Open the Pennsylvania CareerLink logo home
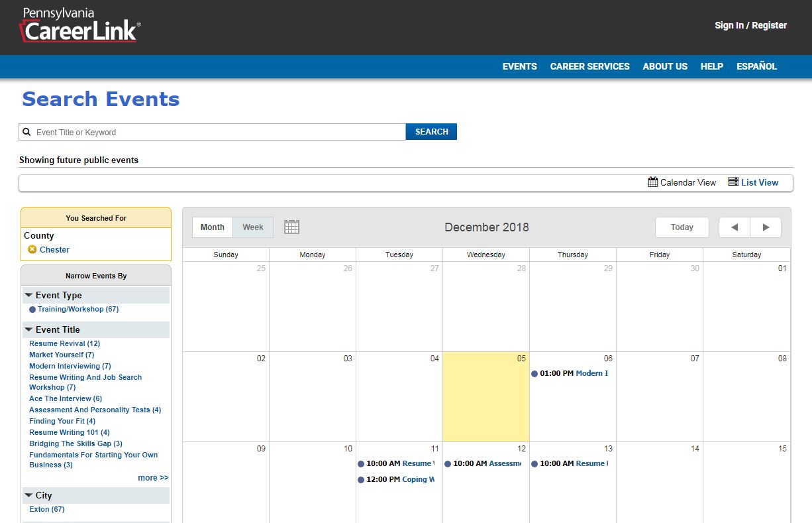The image size is (812, 523). 80,25
